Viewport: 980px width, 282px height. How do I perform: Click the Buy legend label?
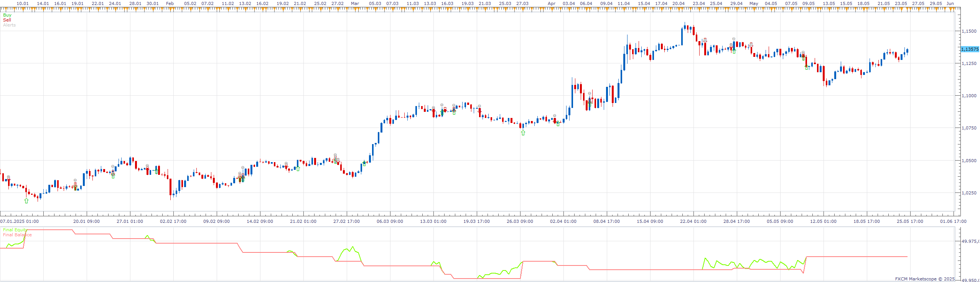(x=7, y=15)
